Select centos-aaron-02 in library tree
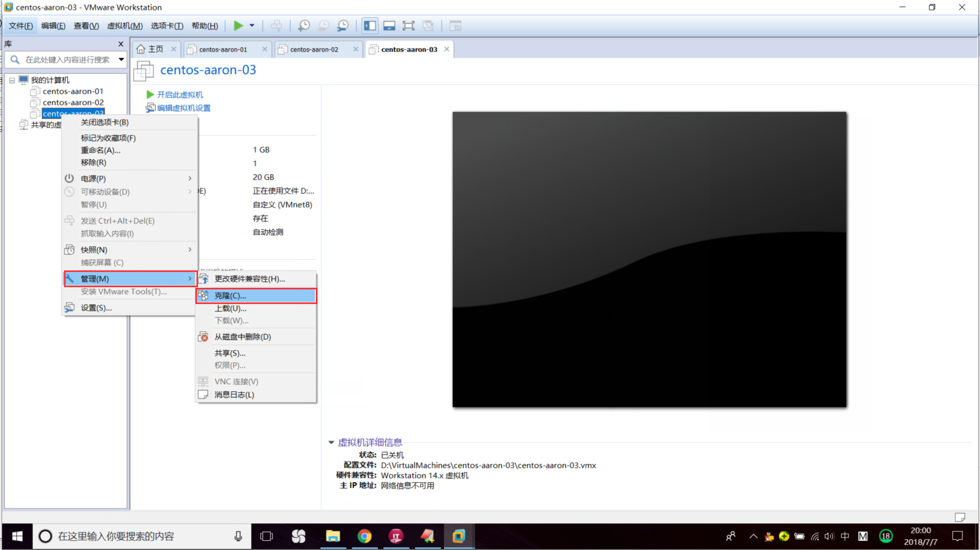Screen dimensions: 980x550 (x=73, y=102)
